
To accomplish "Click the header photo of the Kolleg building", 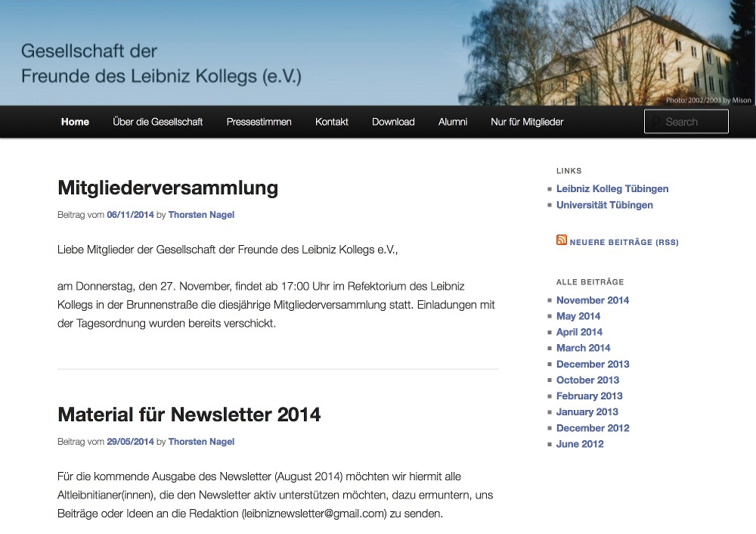I will pos(608,53).
